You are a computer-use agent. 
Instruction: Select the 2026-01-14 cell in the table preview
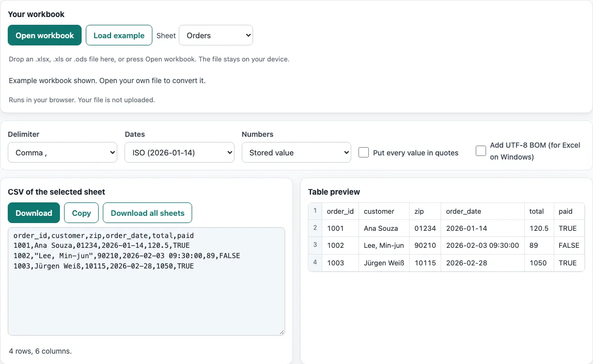tap(482, 228)
